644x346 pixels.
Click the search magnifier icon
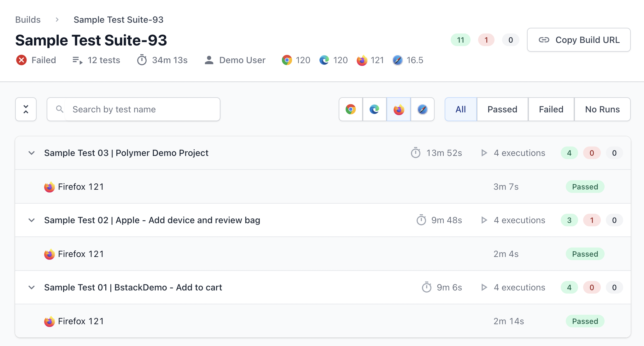pyautogui.click(x=60, y=109)
